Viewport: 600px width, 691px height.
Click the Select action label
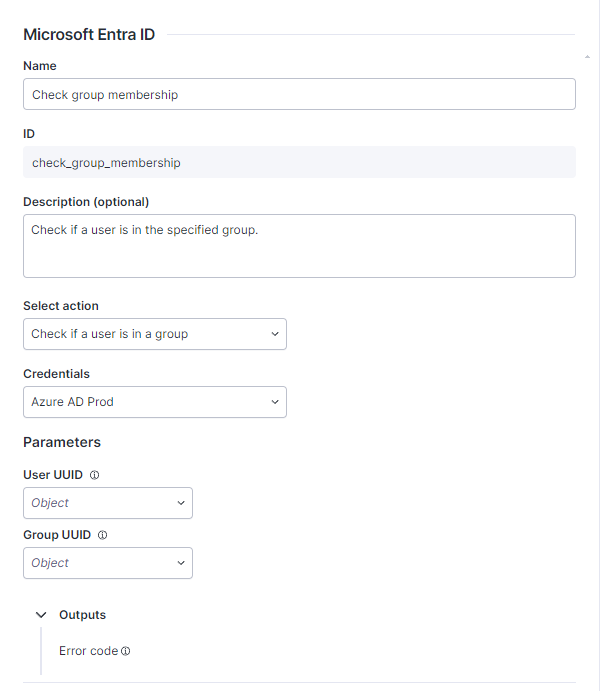point(61,306)
